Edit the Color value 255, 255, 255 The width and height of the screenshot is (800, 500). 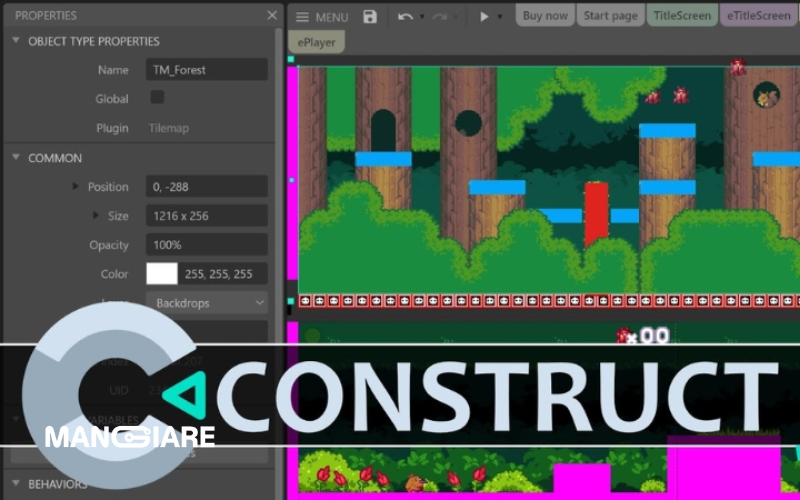pos(223,273)
